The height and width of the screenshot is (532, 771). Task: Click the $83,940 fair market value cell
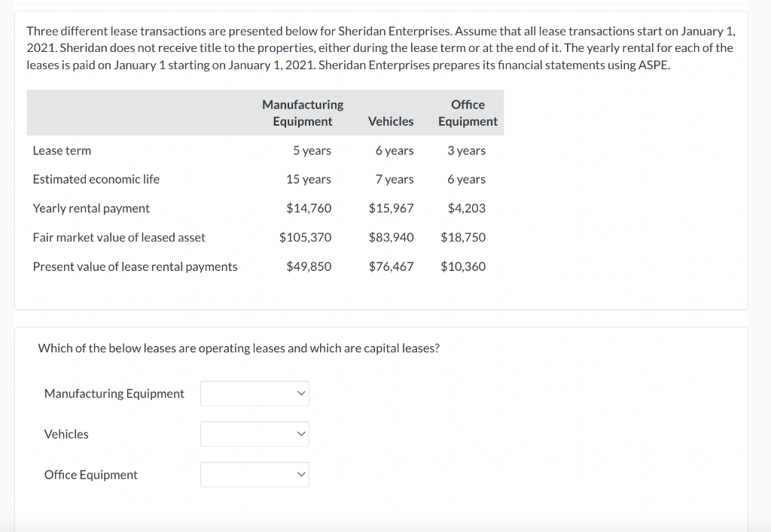[x=391, y=237]
